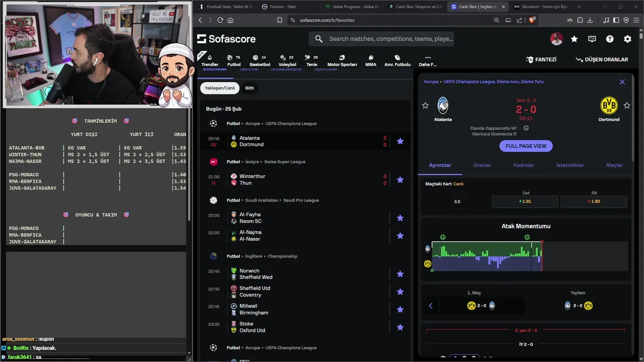
Task: Click the zoom magnifier in address bar
Action: click(x=497, y=20)
